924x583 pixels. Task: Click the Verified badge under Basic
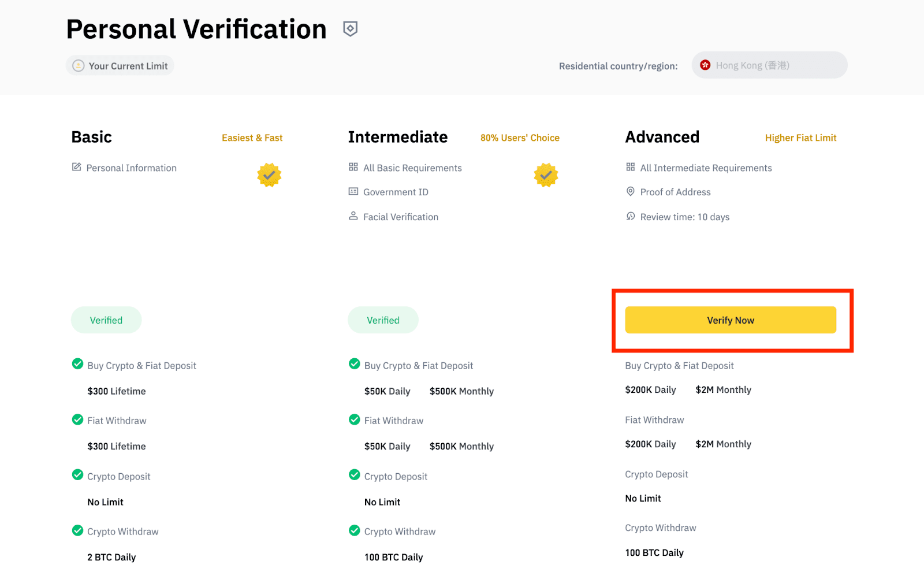tap(106, 320)
